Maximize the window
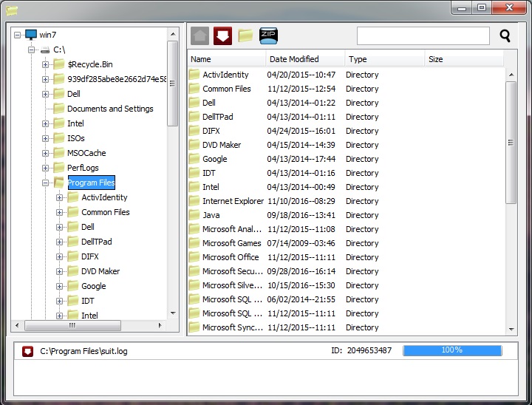The width and height of the screenshot is (532, 405). click(x=482, y=7)
